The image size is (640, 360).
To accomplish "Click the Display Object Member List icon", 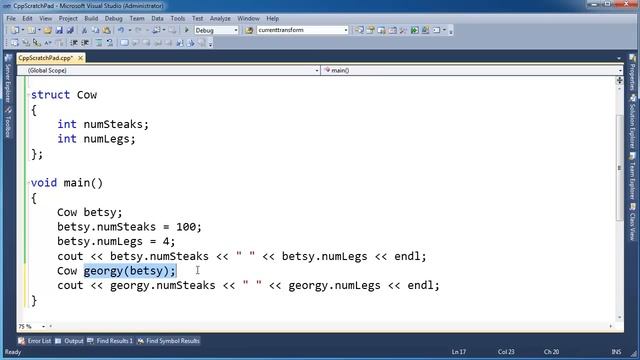I will click(15, 43).
